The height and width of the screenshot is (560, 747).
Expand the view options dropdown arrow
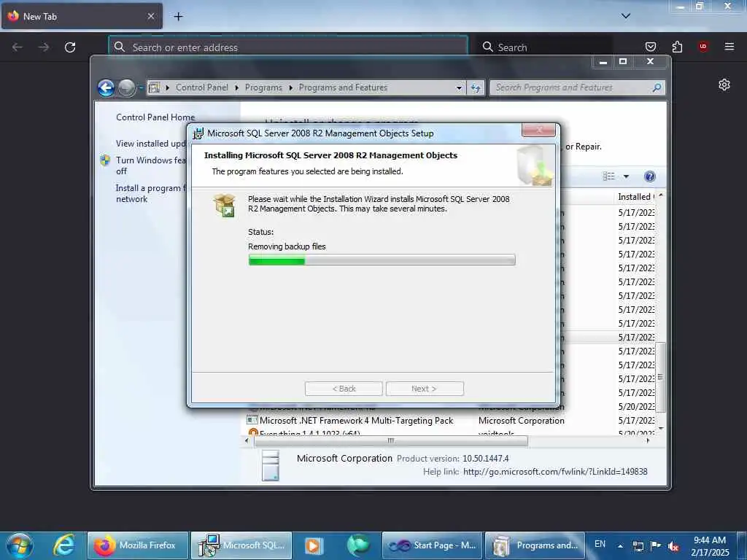pos(626,176)
